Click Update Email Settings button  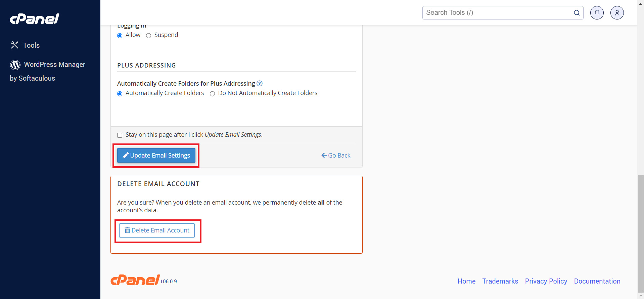tap(156, 156)
